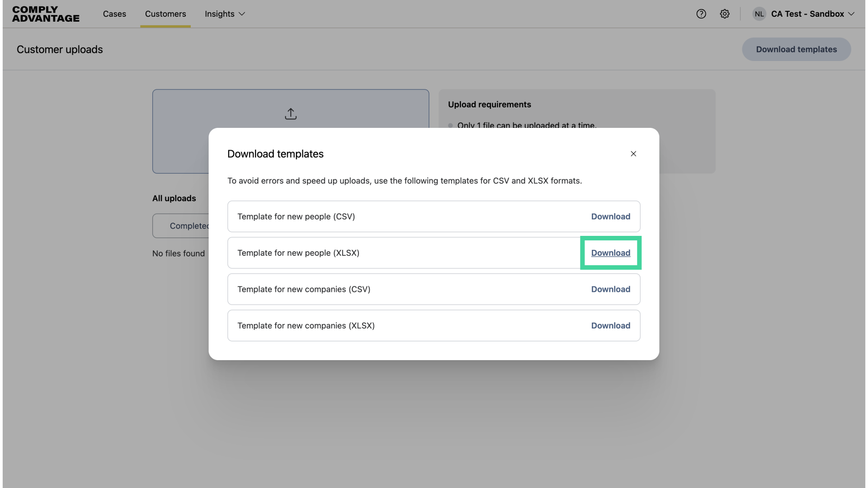Download the new companies CSV template
The image size is (868, 488).
click(x=610, y=289)
